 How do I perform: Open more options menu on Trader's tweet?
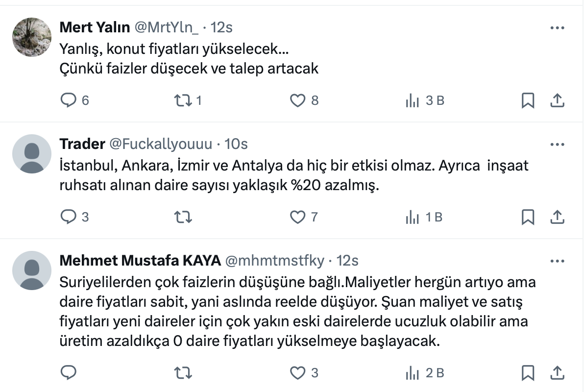[558, 145]
